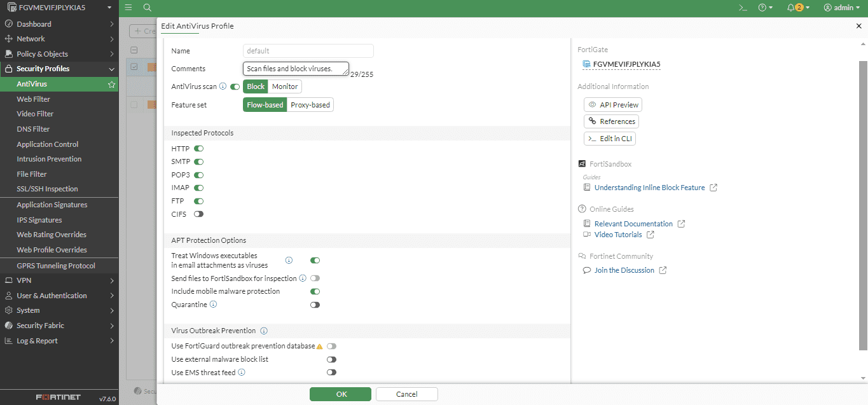Expand the Security Fabric menu
Viewport: 868px width, 405px height.
[x=59, y=326]
